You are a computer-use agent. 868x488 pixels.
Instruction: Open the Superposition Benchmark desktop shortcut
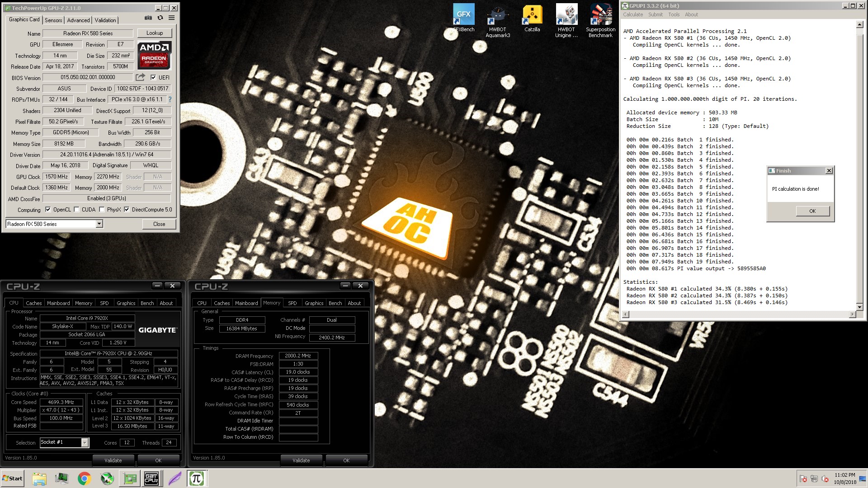click(x=601, y=21)
